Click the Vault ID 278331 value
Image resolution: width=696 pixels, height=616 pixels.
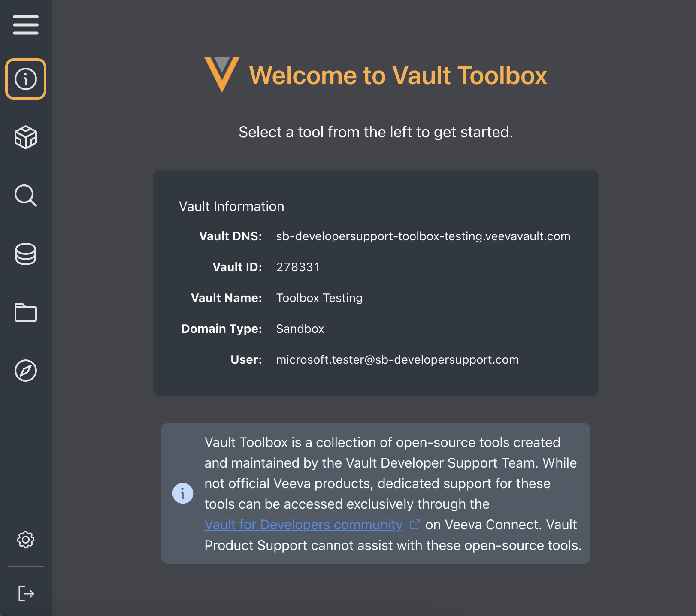click(x=298, y=267)
